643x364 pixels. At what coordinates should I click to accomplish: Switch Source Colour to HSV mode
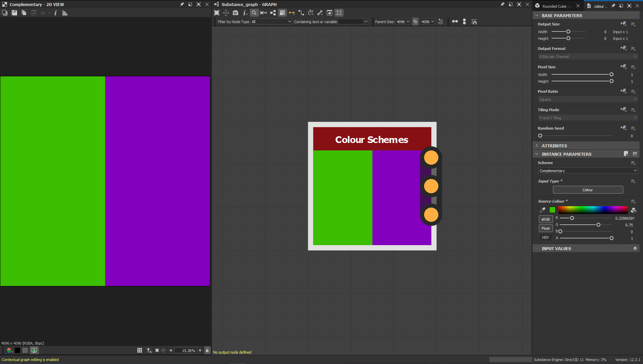545,237
